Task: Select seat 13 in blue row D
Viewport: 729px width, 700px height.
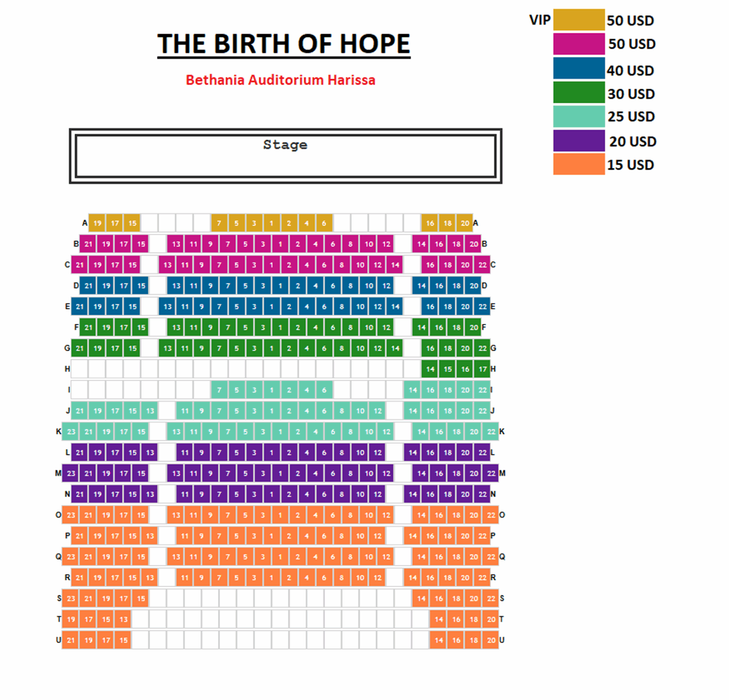Action: (x=176, y=286)
